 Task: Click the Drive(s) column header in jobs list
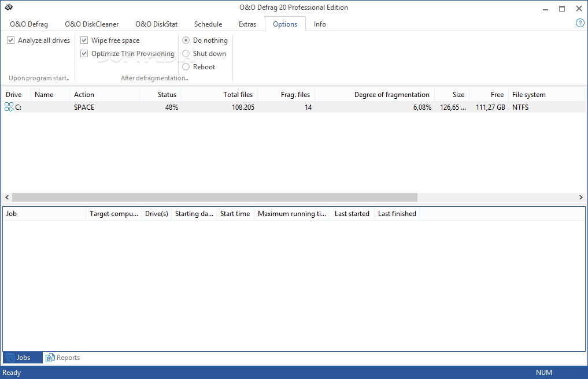pyautogui.click(x=156, y=214)
